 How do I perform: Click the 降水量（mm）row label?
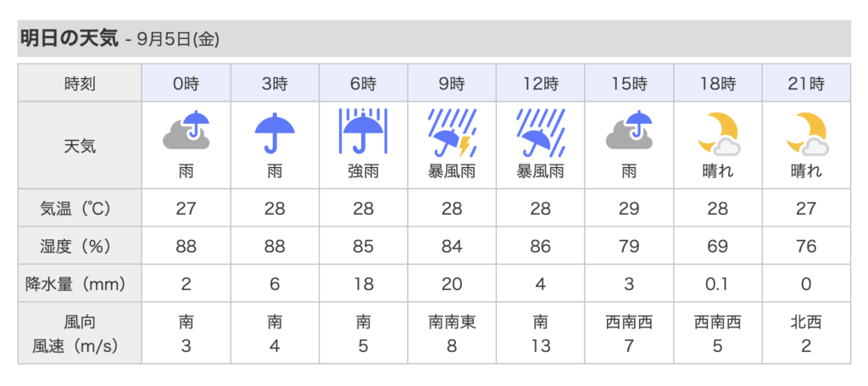(x=80, y=284)
